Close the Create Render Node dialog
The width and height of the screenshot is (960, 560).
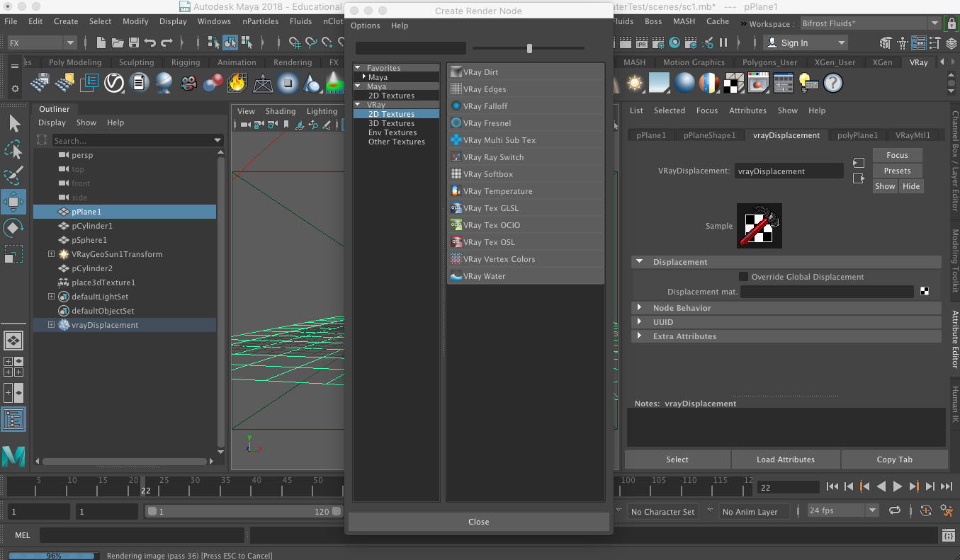point(479,522)
